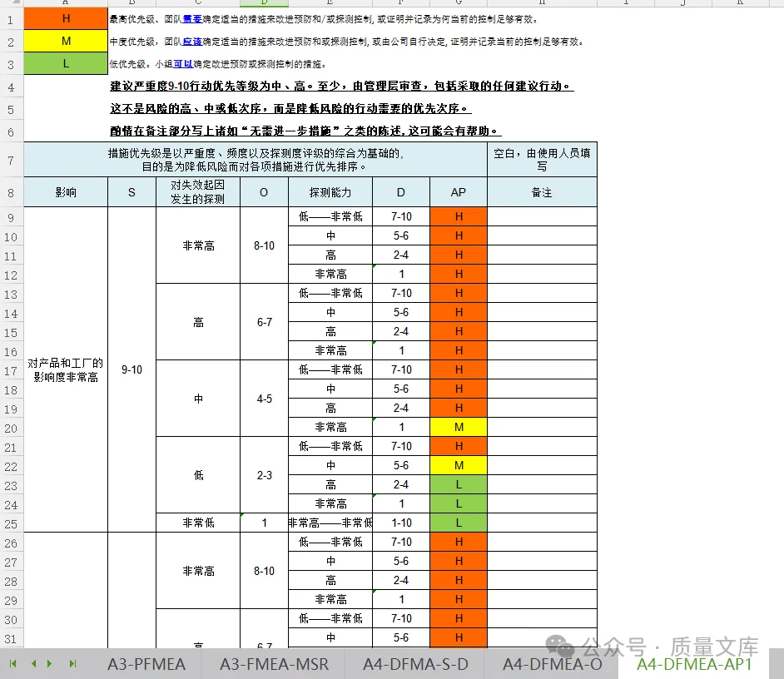Select the yellow M AP cell in row 20

pos(459,427)
